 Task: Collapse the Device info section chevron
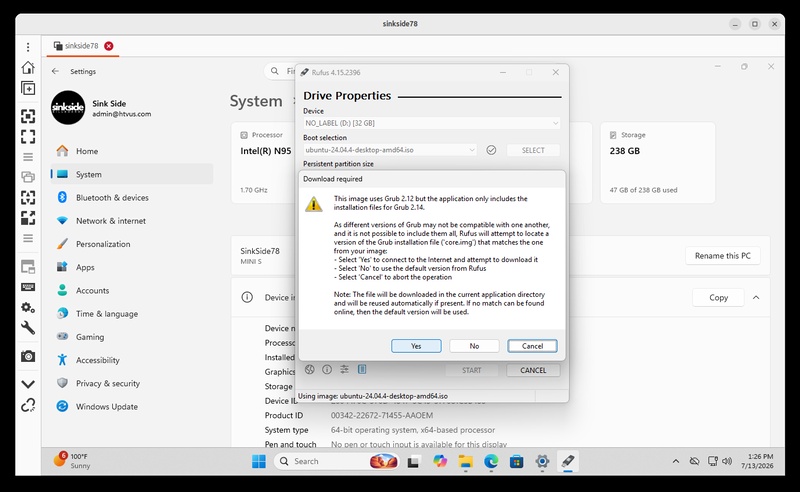click(x=756, y=298)
